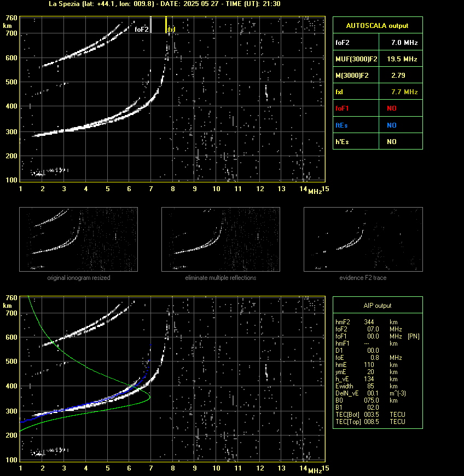Select the hmF2 value '344'
The width and height of the screenshot is (464, 476).
click(x=369, y=322)
